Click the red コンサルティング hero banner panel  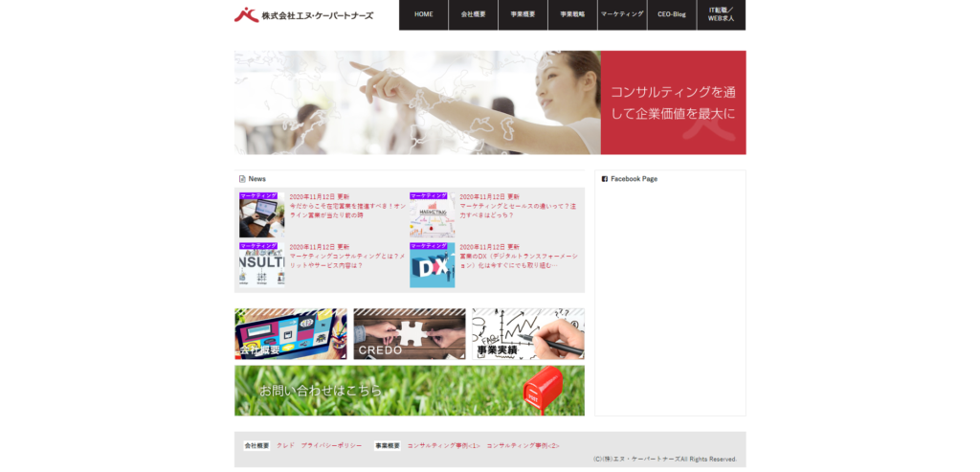coord(673,102)
